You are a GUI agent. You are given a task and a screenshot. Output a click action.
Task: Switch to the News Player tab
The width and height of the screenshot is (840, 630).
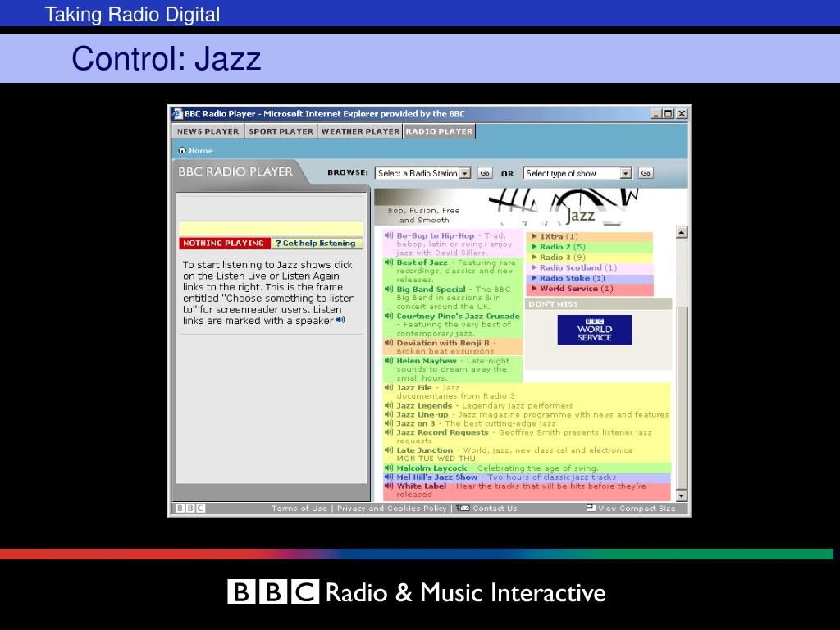(x=208, y=131)
